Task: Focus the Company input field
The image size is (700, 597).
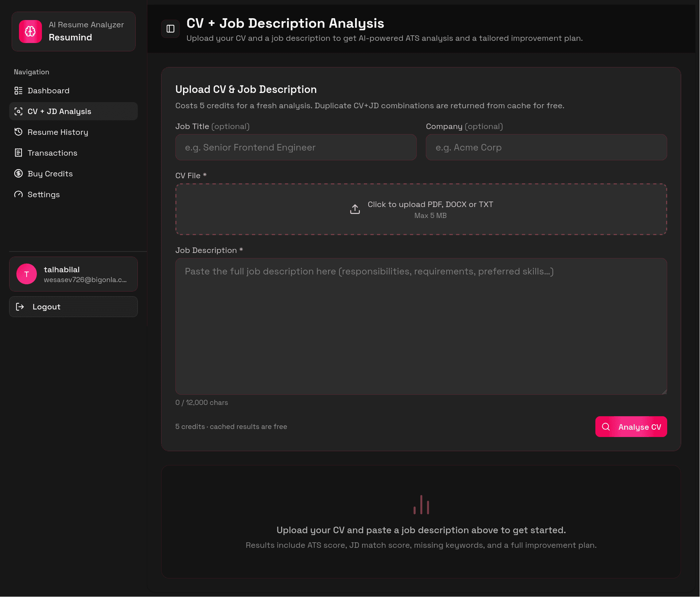Action: tap(547, 147)
